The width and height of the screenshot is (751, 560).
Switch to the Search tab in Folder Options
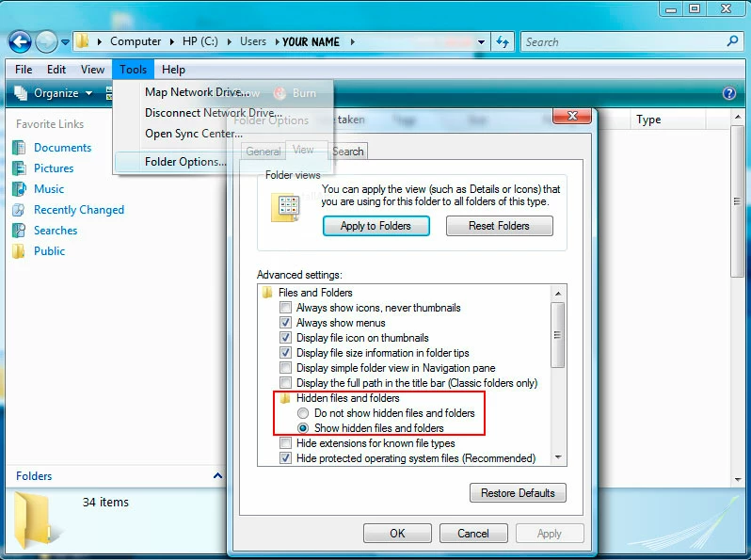[x=348, y=152]
